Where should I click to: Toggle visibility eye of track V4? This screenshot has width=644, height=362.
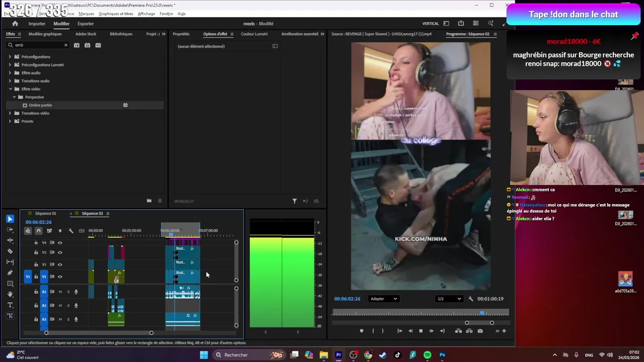[60, 243]
